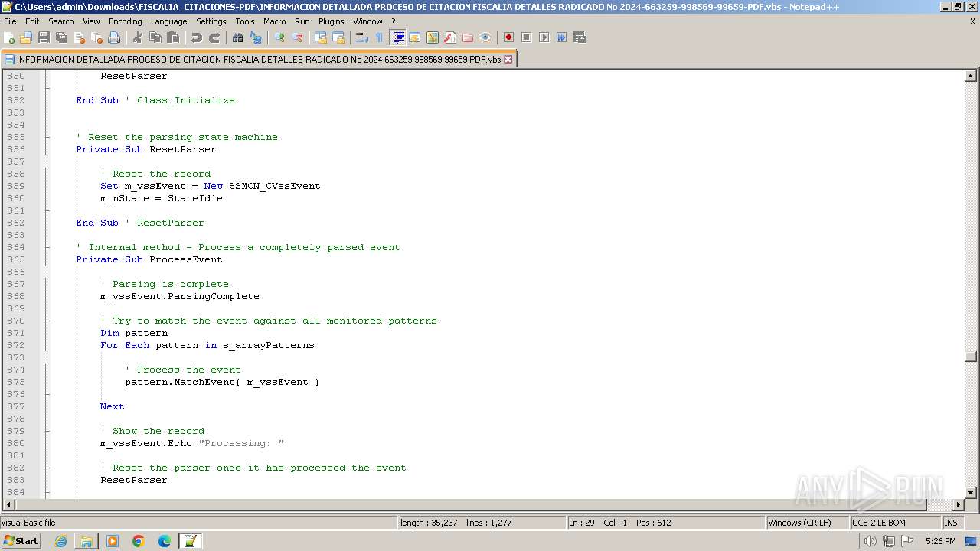Open the Search menu
The width and height of the screenshot is (980, 551).
click(61, 21)
